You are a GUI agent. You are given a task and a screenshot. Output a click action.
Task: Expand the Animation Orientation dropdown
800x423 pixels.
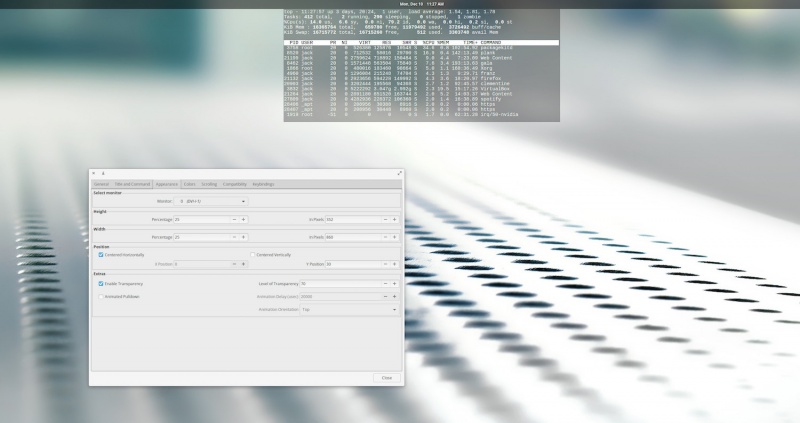tap(348, 310)
